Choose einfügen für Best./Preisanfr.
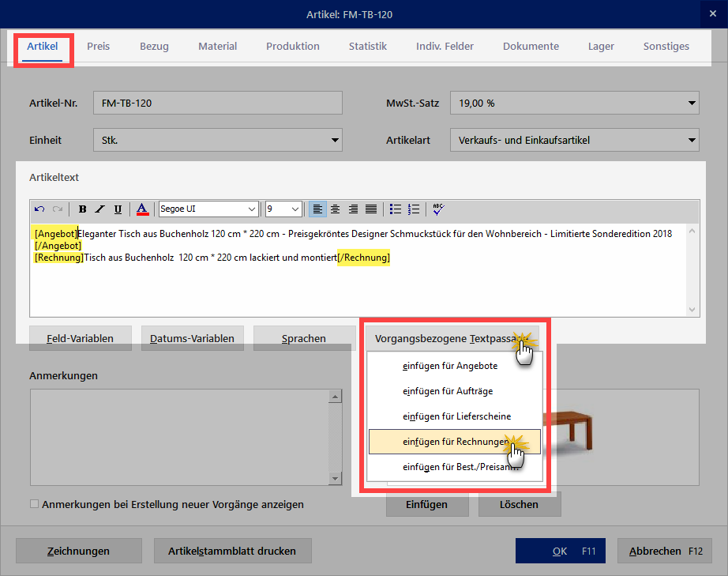Viewport: 728px width, 576px height. click(455, 467)
